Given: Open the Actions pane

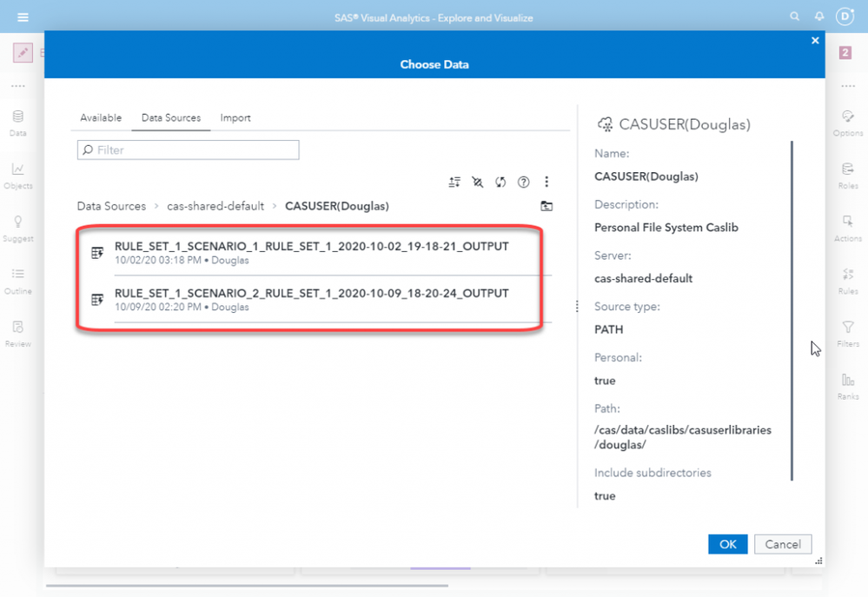Looking at the screenshot, I should (847, 229).
